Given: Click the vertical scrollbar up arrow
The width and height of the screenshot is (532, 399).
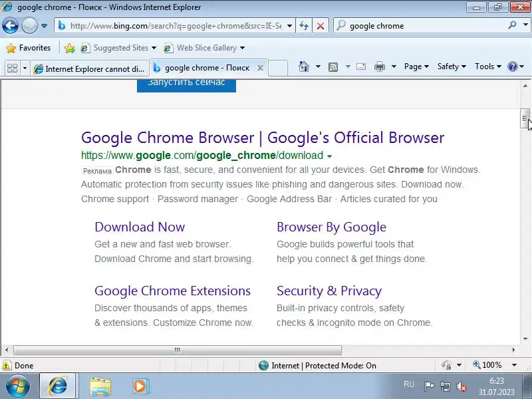Looking at the screenshot, I should click(x=525, y=86).
